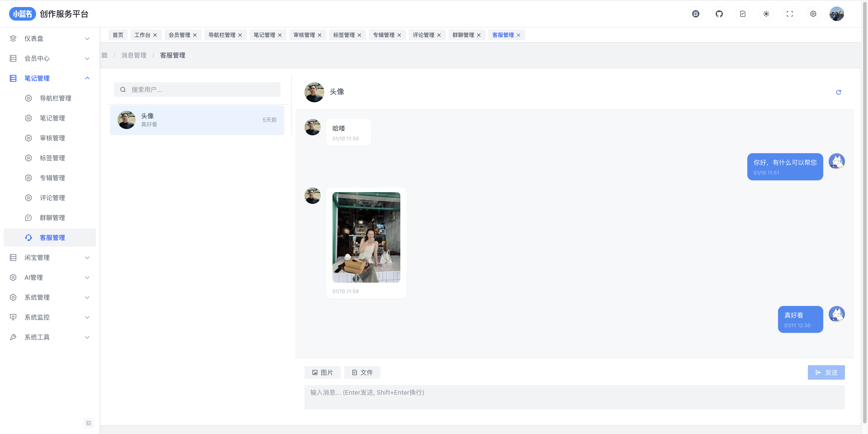This screenshot has width=868, height=434.
Task: Click the 图片 upload button
Action: (323, 372)
